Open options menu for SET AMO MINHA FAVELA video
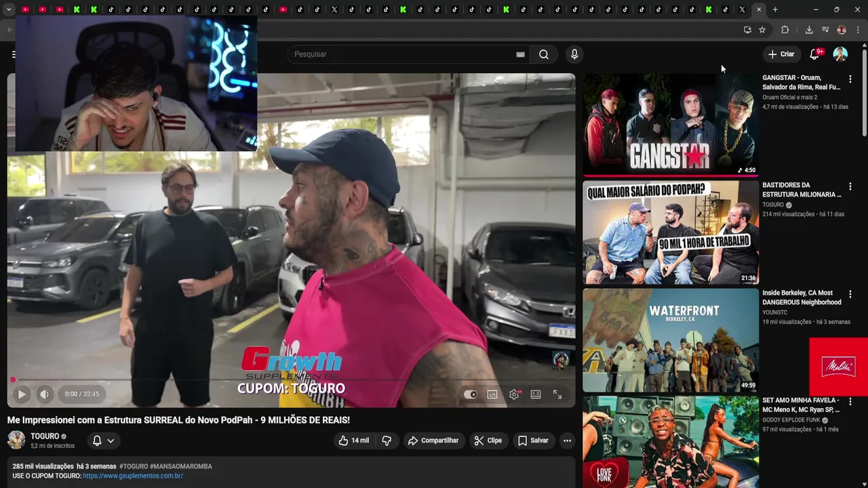This screenshot has height=488, width=868. 850,401
